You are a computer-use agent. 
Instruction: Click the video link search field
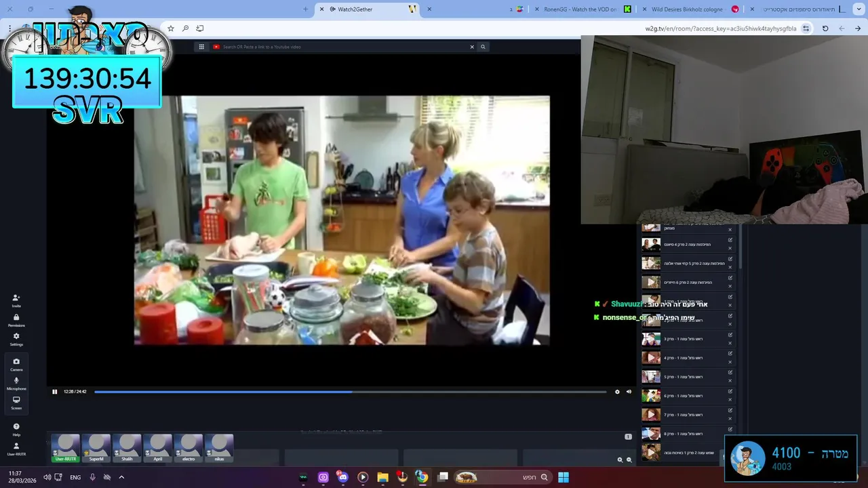pyautogui.click(x=344, y=47)
